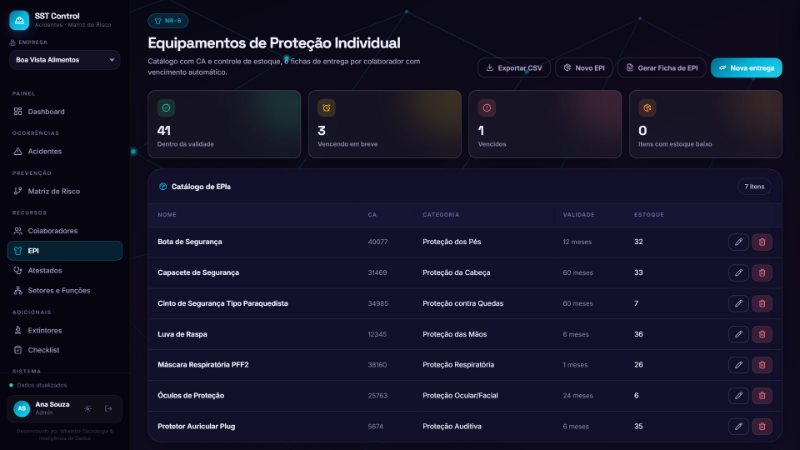
Task: Open the Vencendo em breve card
Action: [x=385, y=124]
